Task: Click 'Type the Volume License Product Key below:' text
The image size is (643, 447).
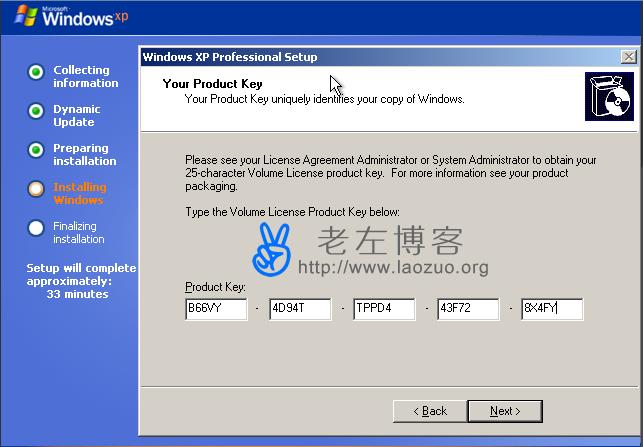Action: click(x=292, y=212)
